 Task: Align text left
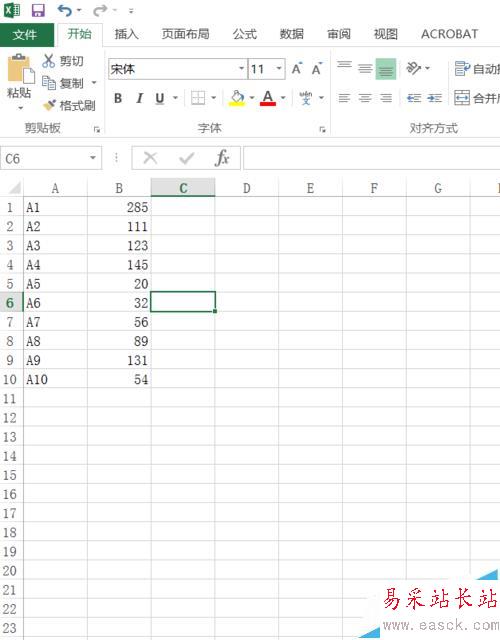coord(344,98)
